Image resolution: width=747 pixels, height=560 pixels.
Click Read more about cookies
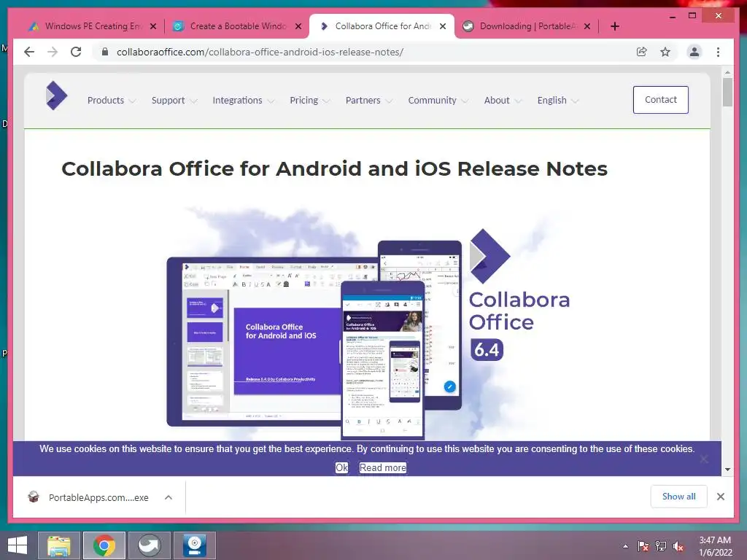point(382,467)
